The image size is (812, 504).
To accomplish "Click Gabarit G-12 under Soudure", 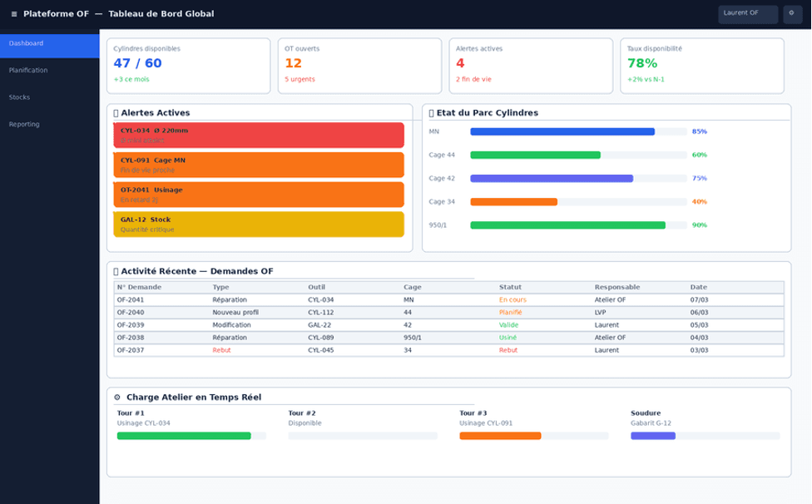I will pos(651,423).
